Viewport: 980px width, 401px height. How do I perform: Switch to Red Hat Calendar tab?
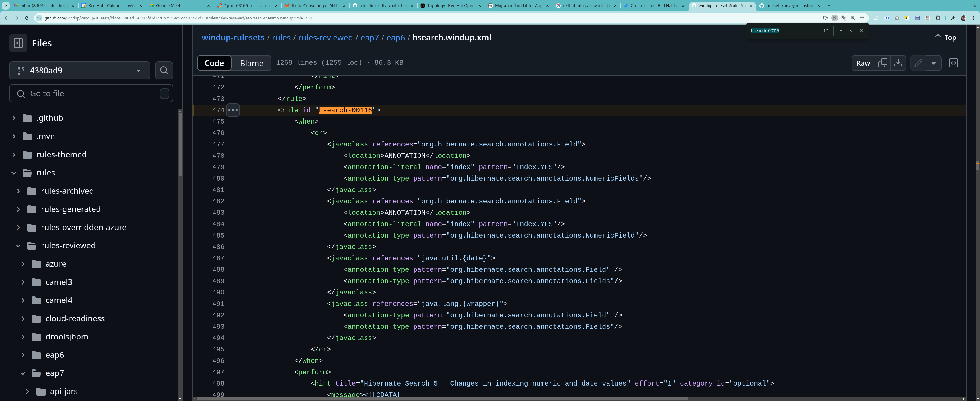111,6
